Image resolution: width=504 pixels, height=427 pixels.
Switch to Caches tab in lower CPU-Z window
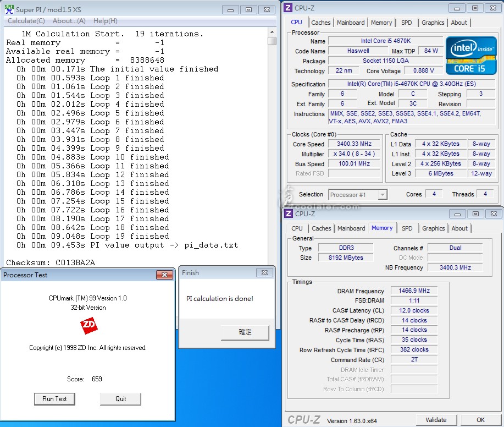322,228
